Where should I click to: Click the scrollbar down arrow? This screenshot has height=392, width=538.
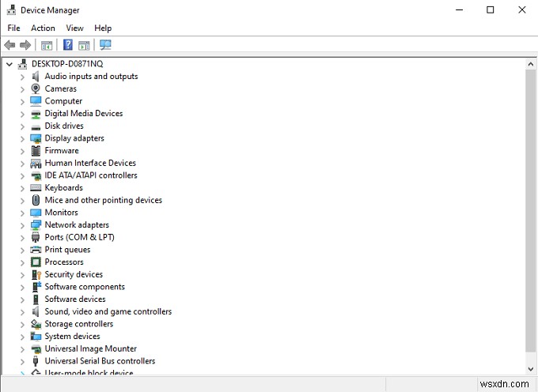530,369
